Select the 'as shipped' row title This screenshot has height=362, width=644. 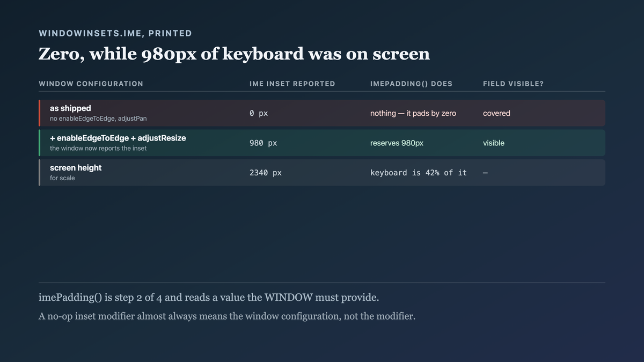point(70,108)
